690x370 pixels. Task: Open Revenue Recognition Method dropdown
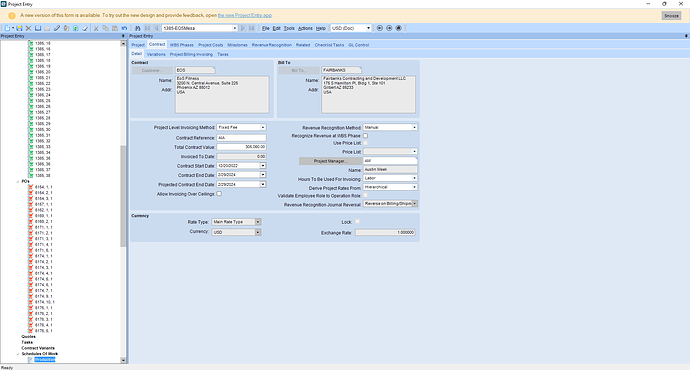tap(414, 127)
